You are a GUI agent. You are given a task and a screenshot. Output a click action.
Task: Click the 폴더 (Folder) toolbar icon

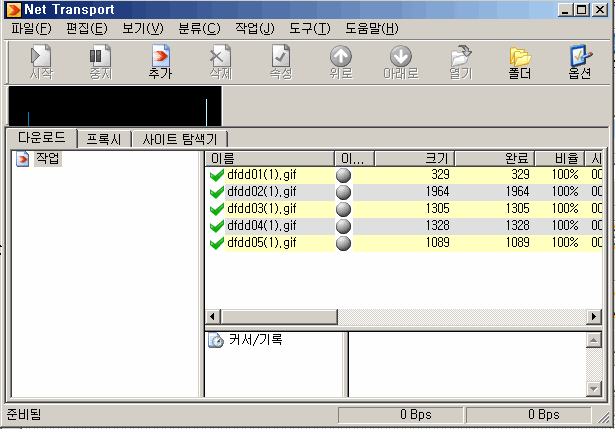pos(520,56)
